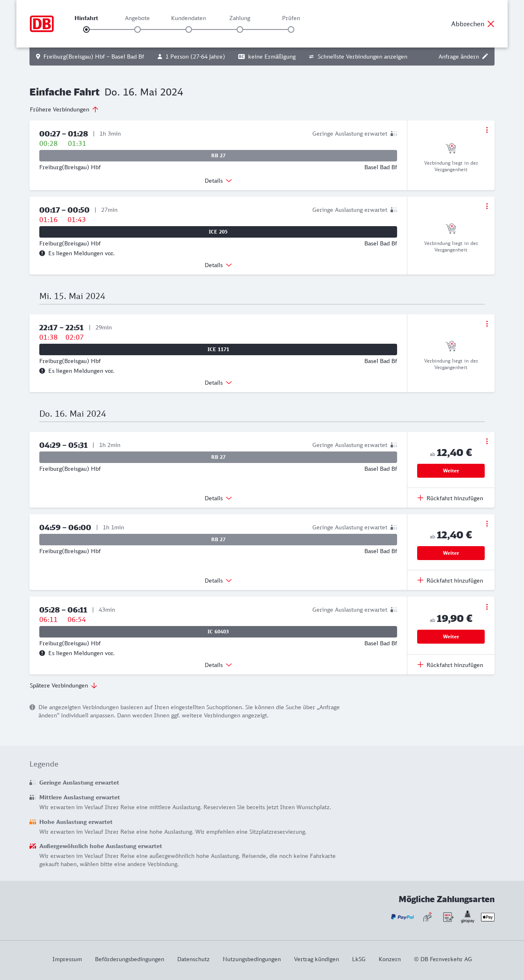
Task: Click the PayPal payment logo
Action: coord(402,917)
